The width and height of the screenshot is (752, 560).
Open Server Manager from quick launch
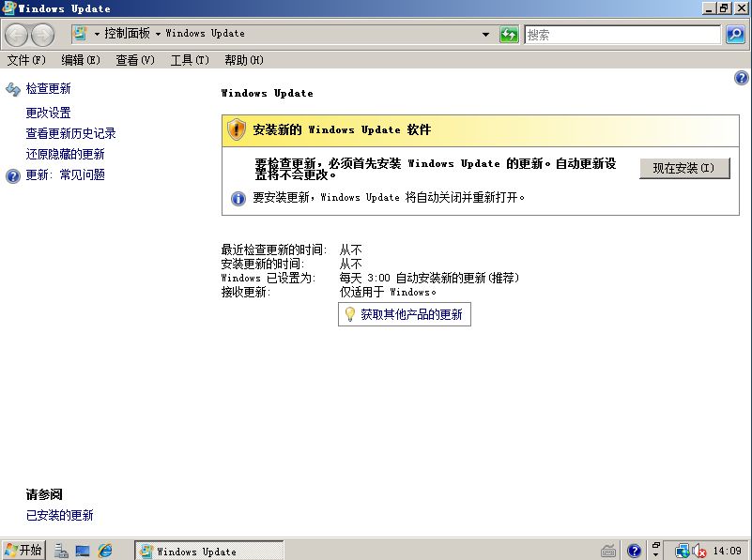coord(61,551)
